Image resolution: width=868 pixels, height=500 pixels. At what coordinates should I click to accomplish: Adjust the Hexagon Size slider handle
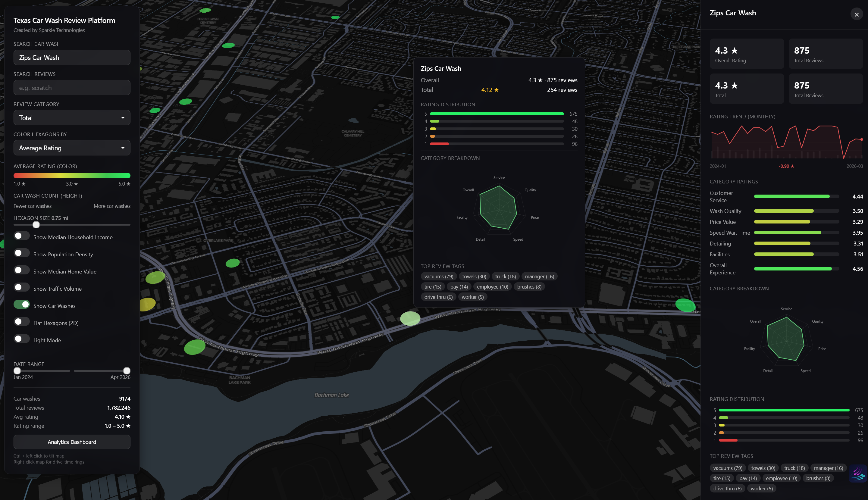coord(36,225)
